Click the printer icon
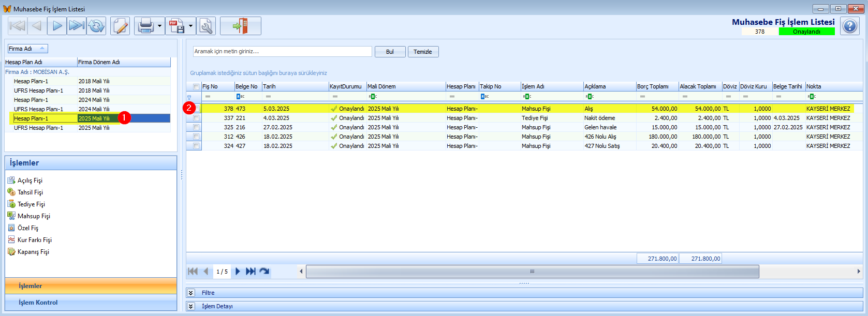This screenshot has height=316, width=868. 146,26
